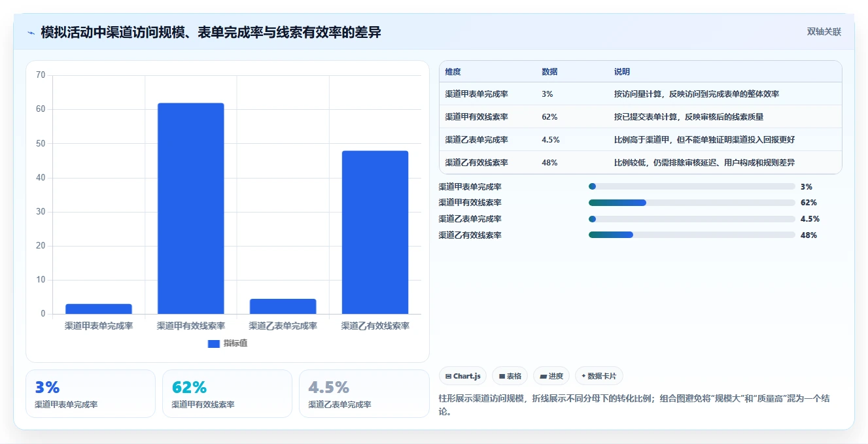Screen dimensions: 868x444
Task: Click the y-axis value 30
Action: pyautogui.click(x=41, y=212)
